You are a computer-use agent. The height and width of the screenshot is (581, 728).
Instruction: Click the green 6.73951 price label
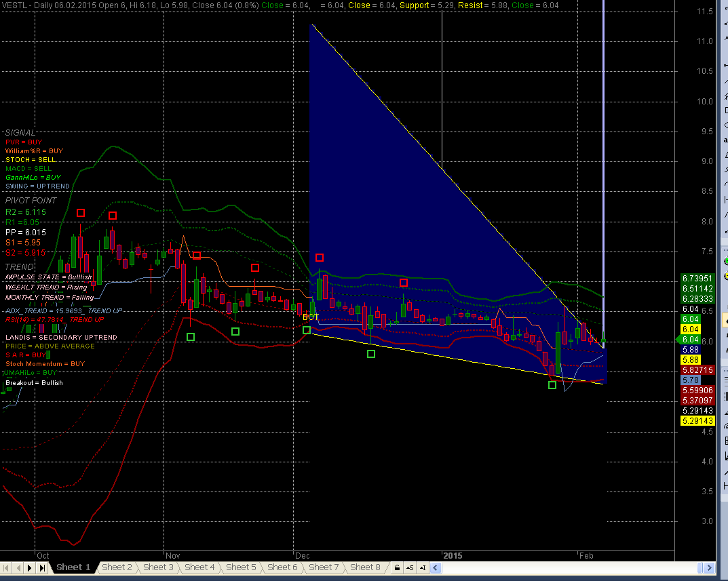coord(697,278)
